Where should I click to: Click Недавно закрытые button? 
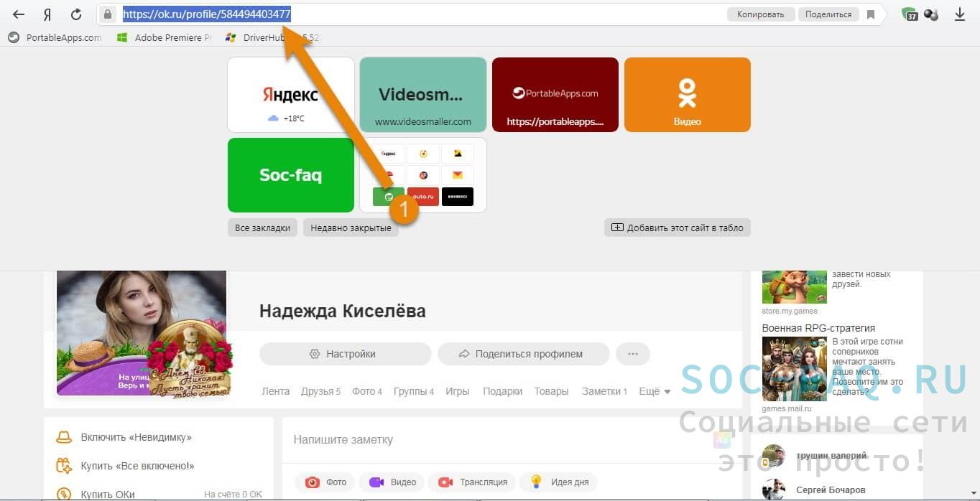coord(351,228)
